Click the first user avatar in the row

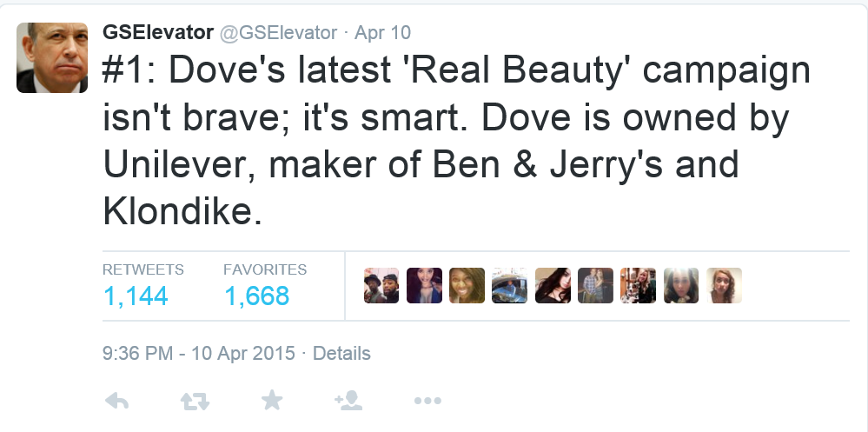pyautogui.click(x=381, y=285)
